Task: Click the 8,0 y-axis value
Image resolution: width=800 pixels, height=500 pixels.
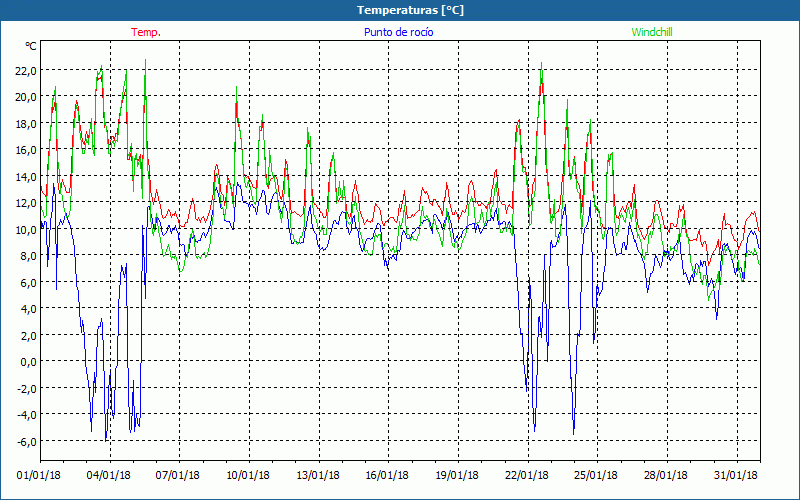Action: [x=29, y=256]
